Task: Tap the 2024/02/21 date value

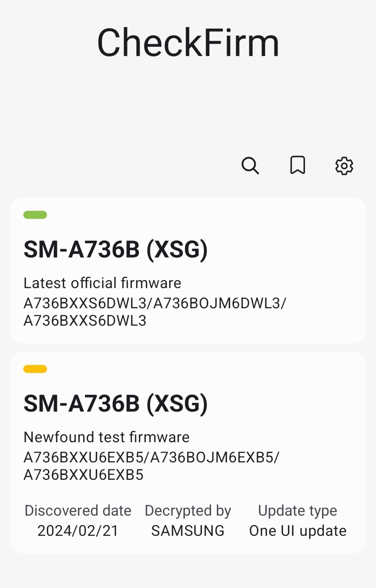Action: coord(78,531)
